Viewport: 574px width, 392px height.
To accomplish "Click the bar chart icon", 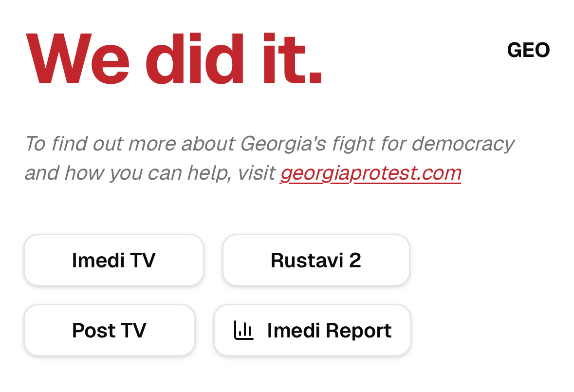I will [x=243, y=330].
